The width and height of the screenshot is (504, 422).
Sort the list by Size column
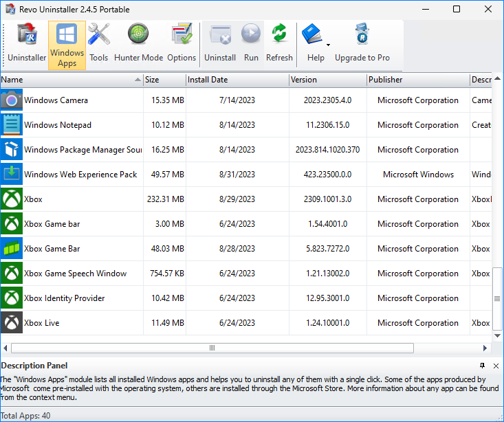tap(164, 80)
